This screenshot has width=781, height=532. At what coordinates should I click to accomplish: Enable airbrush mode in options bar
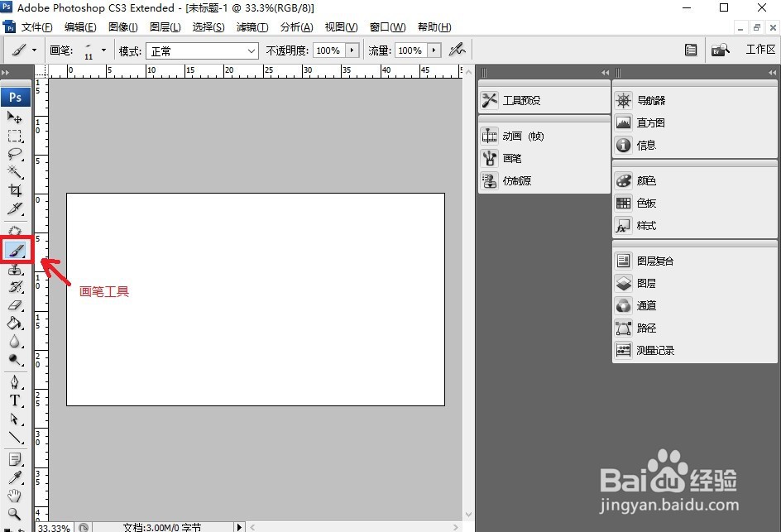pos(457,50)
